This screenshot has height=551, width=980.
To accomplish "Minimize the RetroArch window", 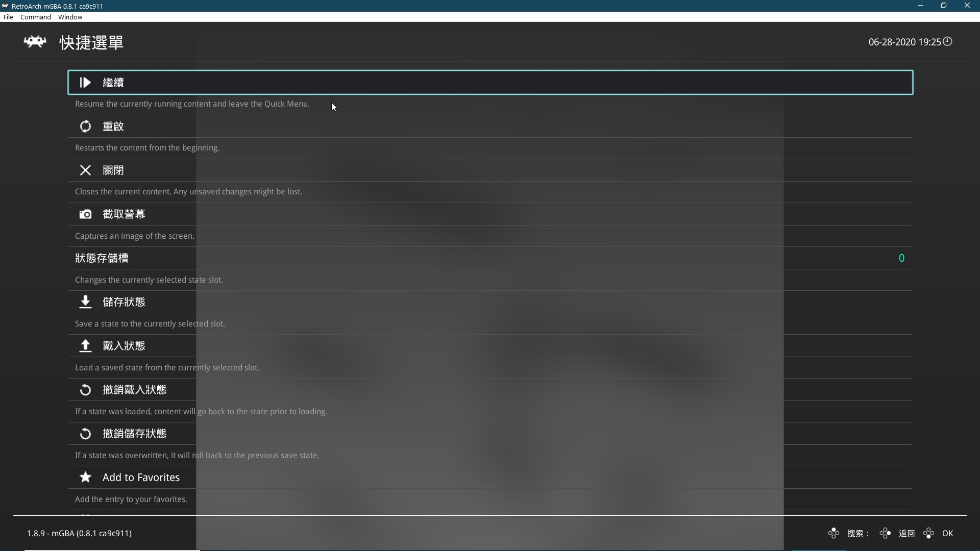I will pos(921,6).
